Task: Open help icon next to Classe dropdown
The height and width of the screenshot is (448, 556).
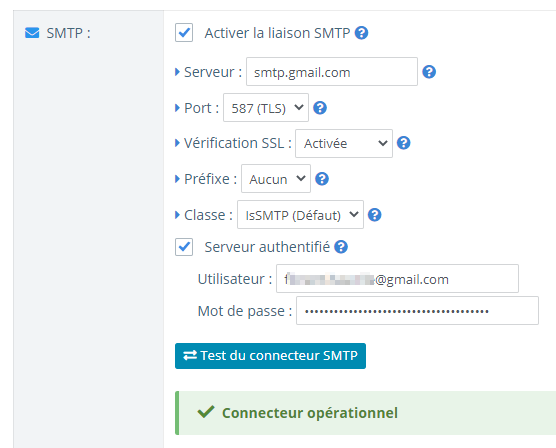Action: tap(374, 215)
